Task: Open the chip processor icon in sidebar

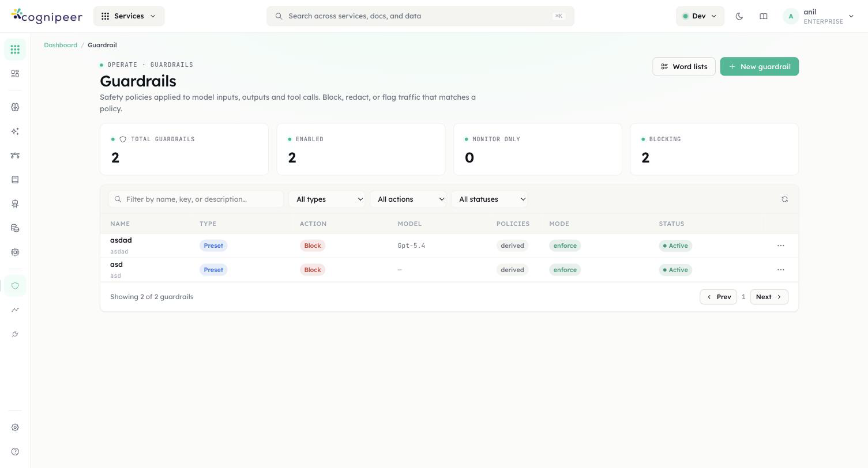Action: (15, 252)
